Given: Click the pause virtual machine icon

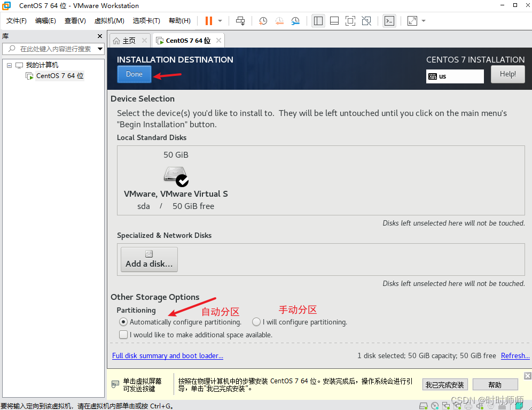Looking at the screenshot, I should coord(209,21).
